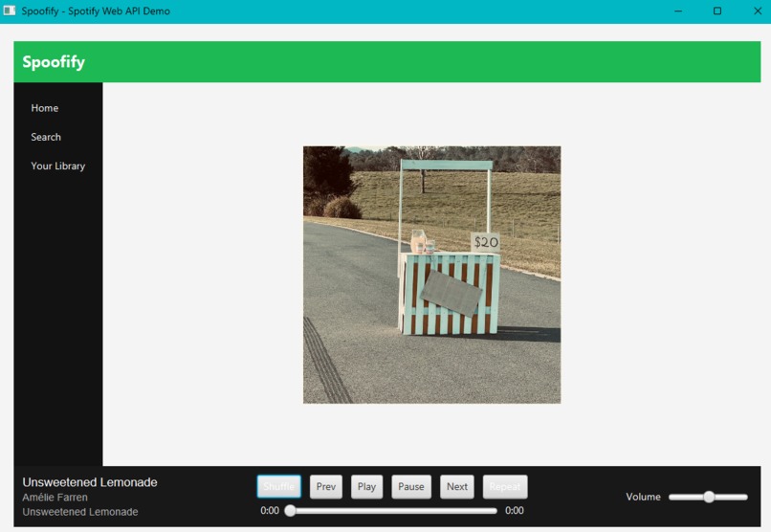The height and width of the screenshot is (532, 771).
Task: Minimize the Spoofify window
Action: [x=678, y=11]
